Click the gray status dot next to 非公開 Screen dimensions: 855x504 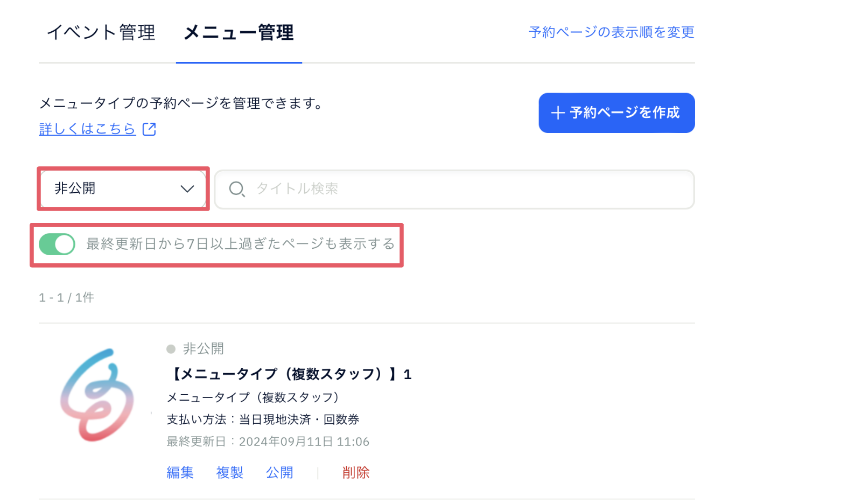tap(171, 349)
